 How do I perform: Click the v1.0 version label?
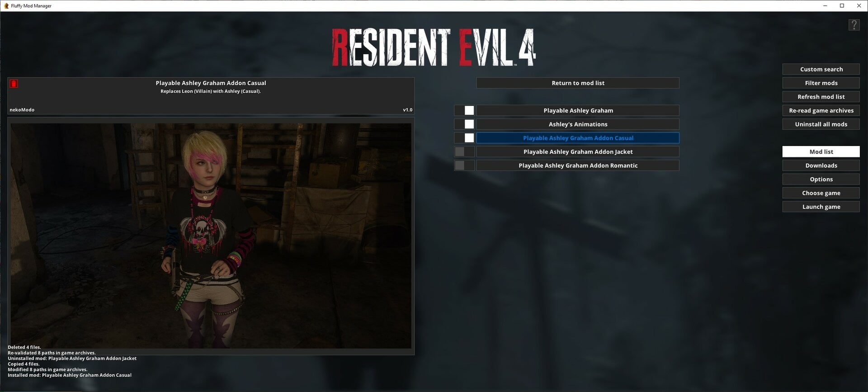(407, 110)
